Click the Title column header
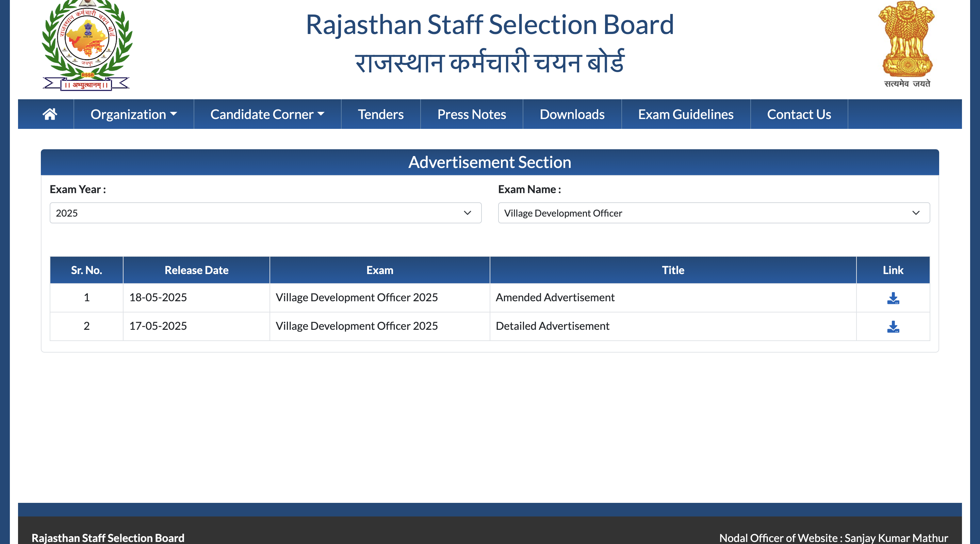The height and width of the screenshot is (544, 980). 673,270
